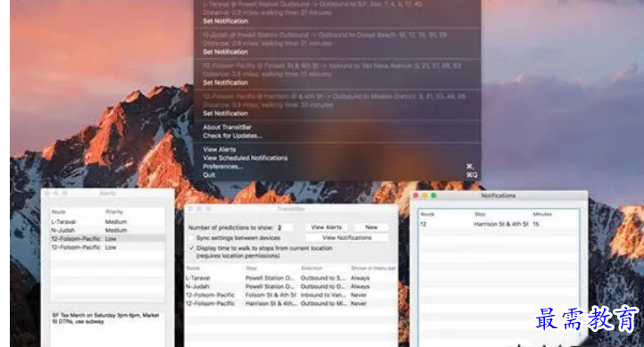
Task: Click the Shown in menu bar column header
Action: [373, 268]
